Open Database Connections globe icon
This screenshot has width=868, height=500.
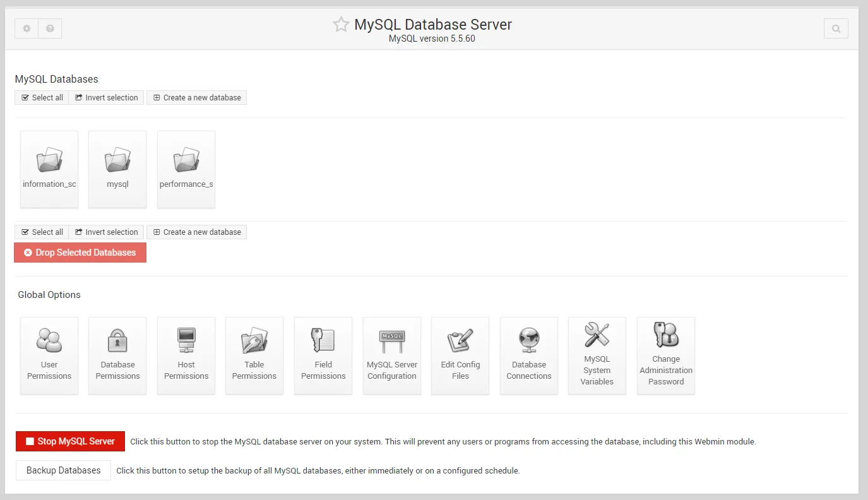tap(529, 341)
